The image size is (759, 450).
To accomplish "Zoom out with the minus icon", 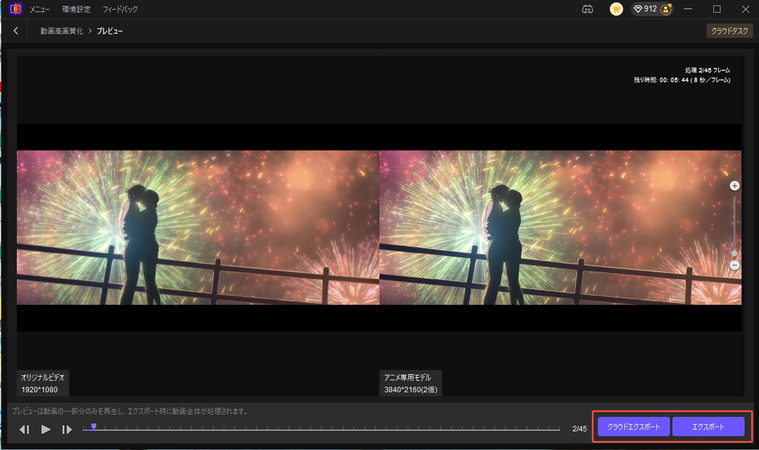I will tap(734, 265).
